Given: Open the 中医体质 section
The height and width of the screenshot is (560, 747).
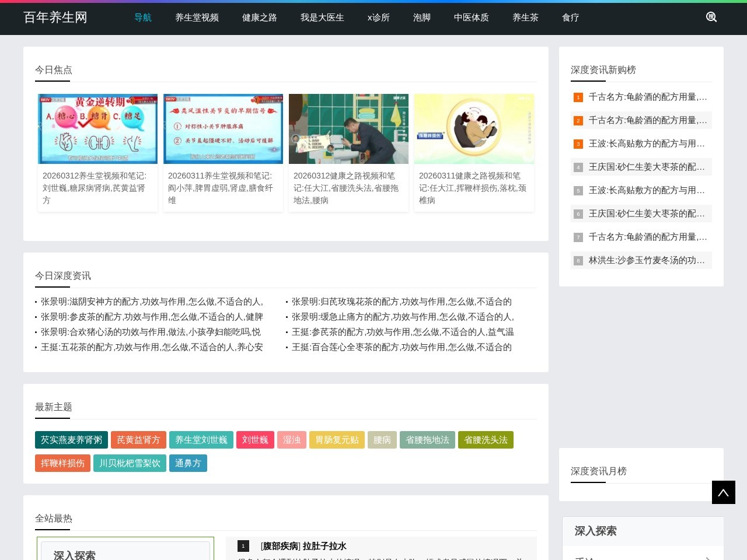Looking at the screenshot, I should [471, 17].
